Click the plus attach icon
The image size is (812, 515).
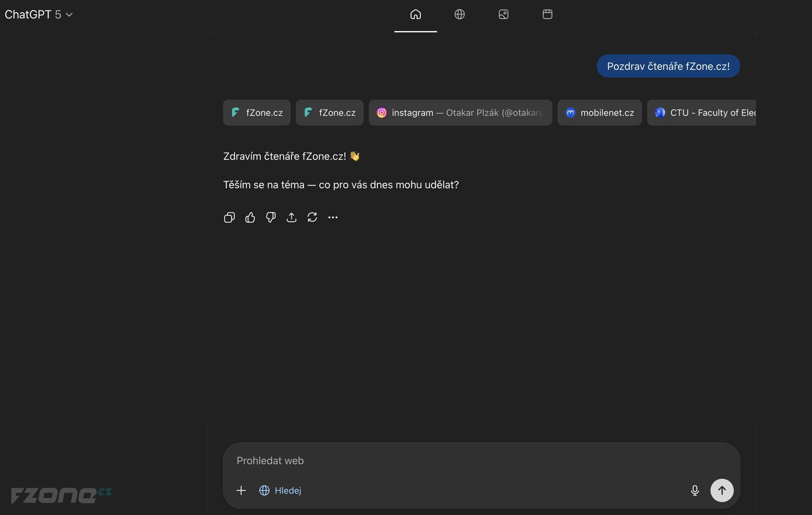[x=241, y=490]
